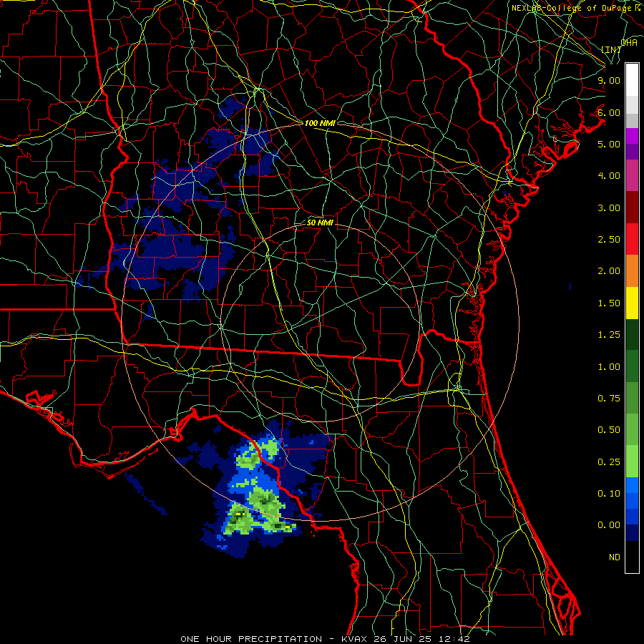
Task: Click the 1.00 legend value
Action: 609,367
